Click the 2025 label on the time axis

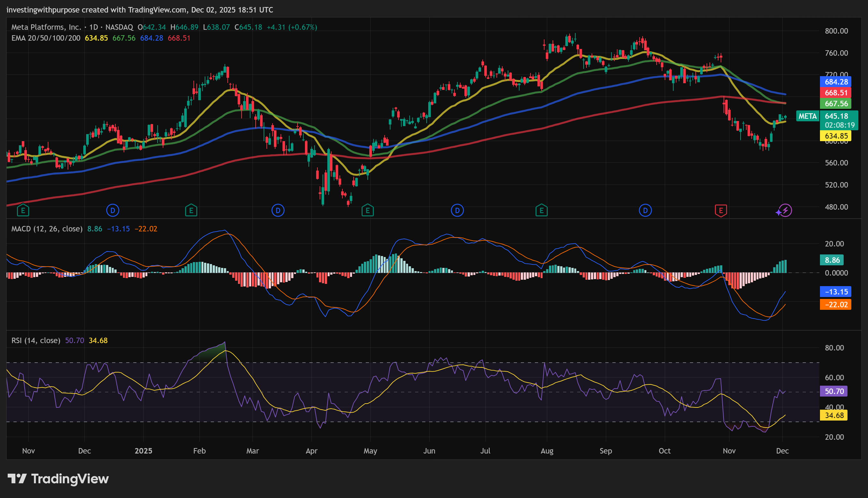pos(143,451)
